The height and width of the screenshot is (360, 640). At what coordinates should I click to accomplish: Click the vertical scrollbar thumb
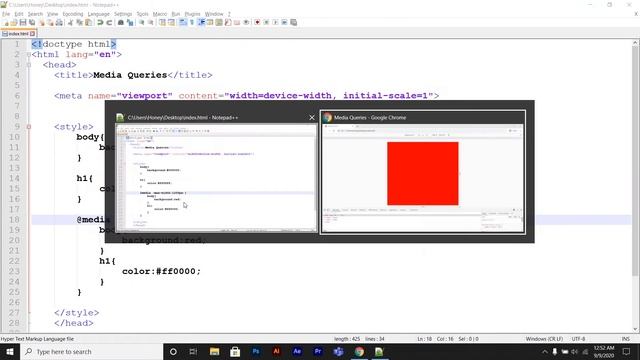[636, 161]
